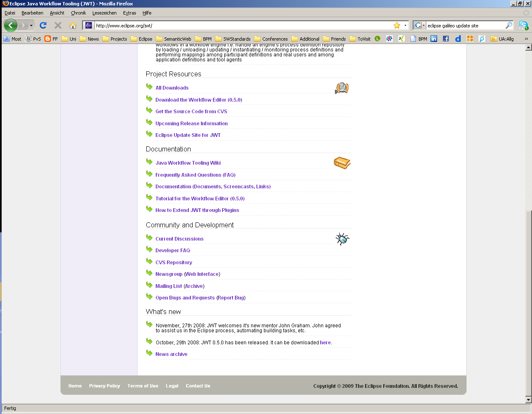
Task: Click the Stop loading X icon
Action: click(x=58, y=25)
